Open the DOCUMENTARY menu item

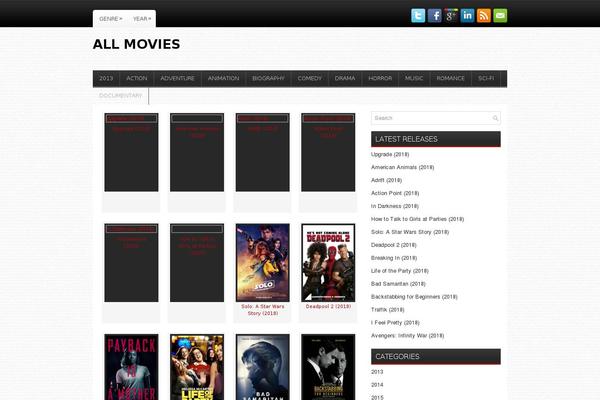(x=121, y=96)
